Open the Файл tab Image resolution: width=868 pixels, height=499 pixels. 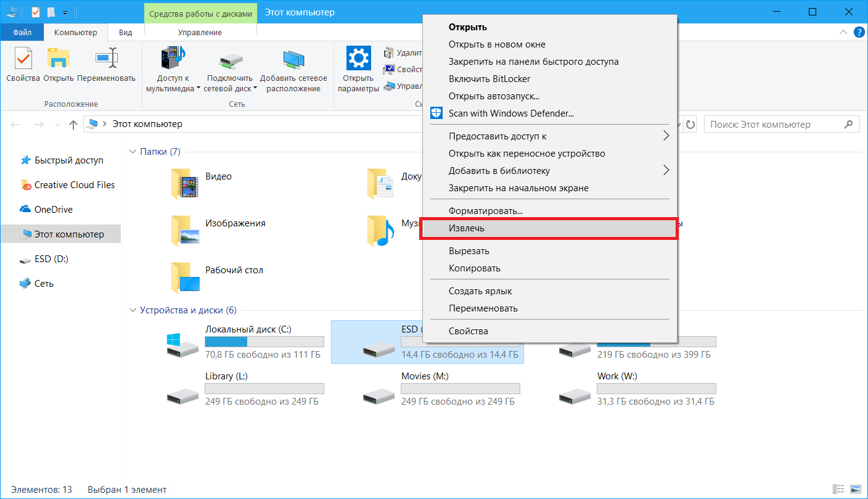coord(22,32)
